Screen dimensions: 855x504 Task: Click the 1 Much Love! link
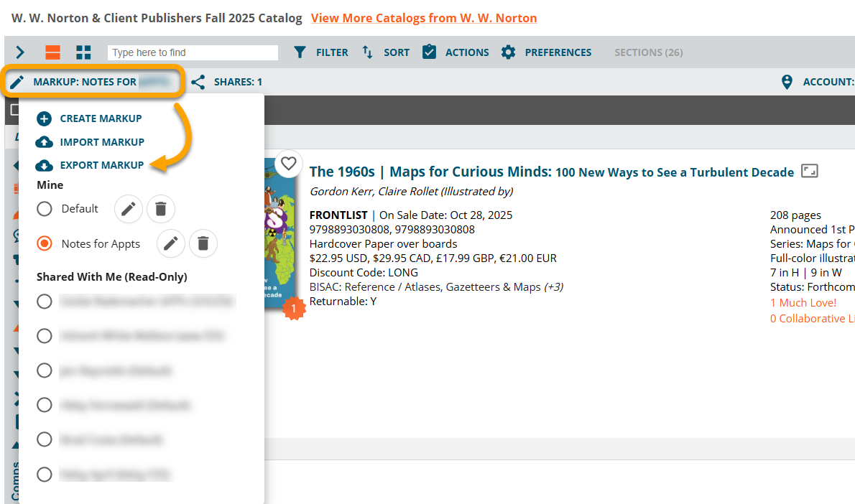pos(803,303)
